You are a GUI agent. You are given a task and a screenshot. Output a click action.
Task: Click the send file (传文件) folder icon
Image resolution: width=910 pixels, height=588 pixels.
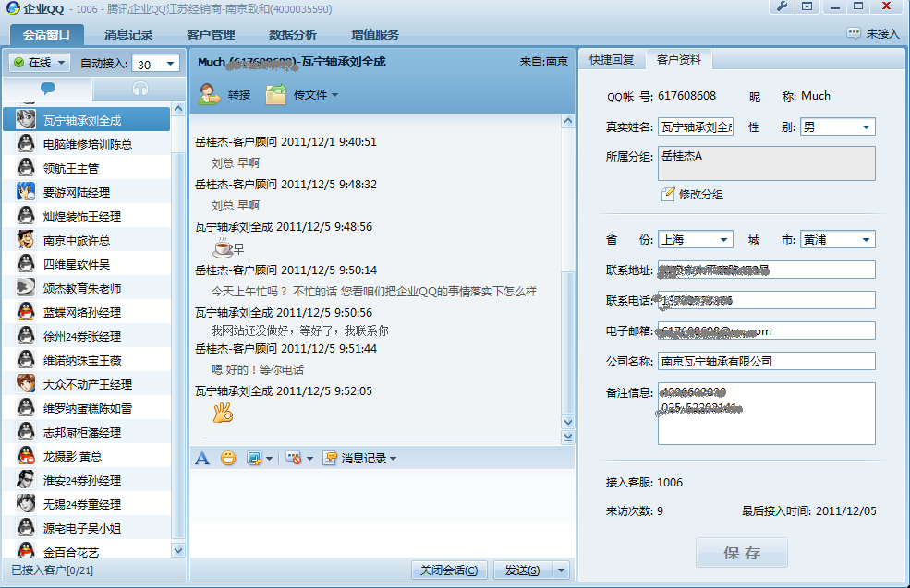[275, 94]
